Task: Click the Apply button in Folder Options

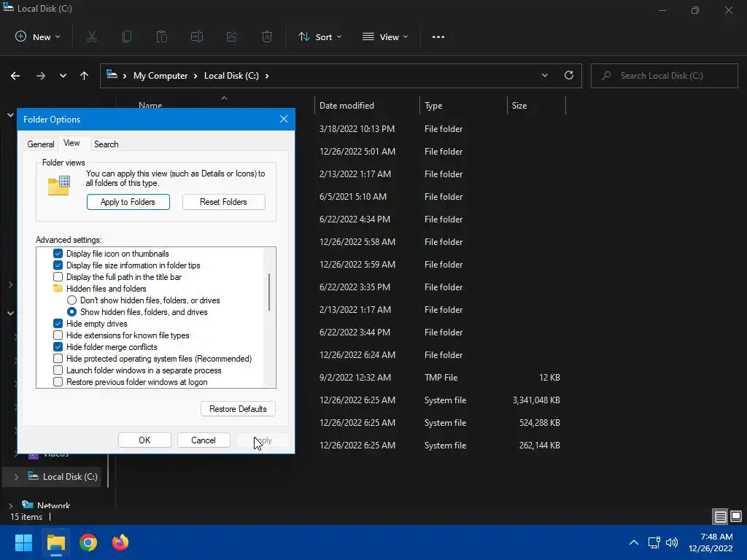Action: pos(263,440)
